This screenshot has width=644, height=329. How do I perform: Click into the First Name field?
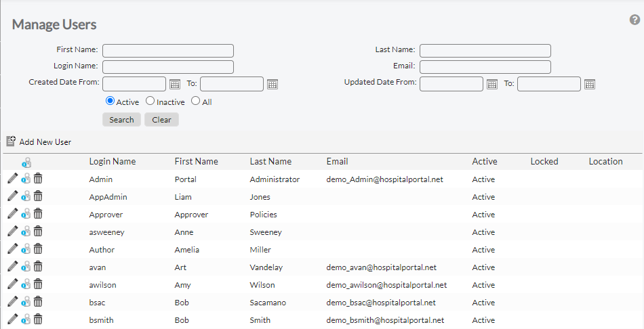pyautogui.click(x=168, y=50)
